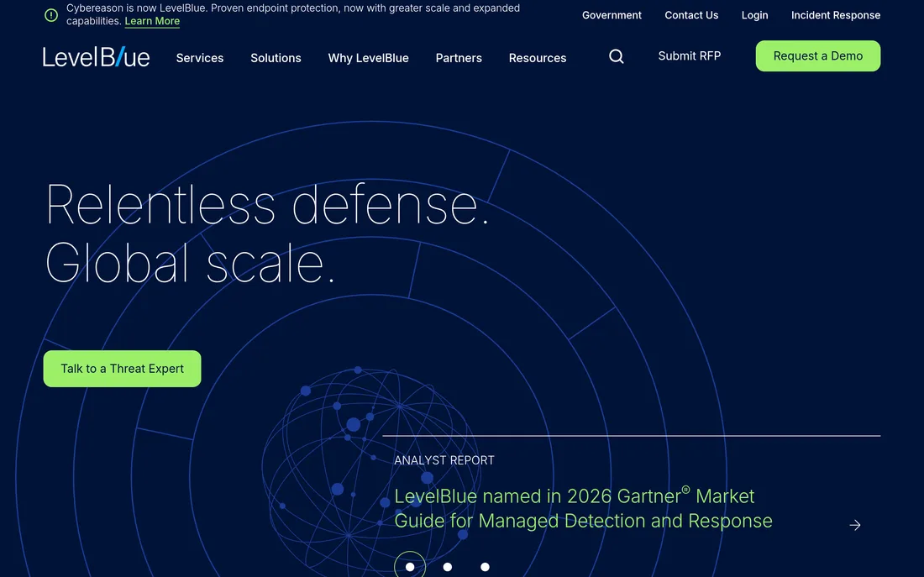
Task: Click the ANALYST REPORT label
Action: tap(444, 460)
